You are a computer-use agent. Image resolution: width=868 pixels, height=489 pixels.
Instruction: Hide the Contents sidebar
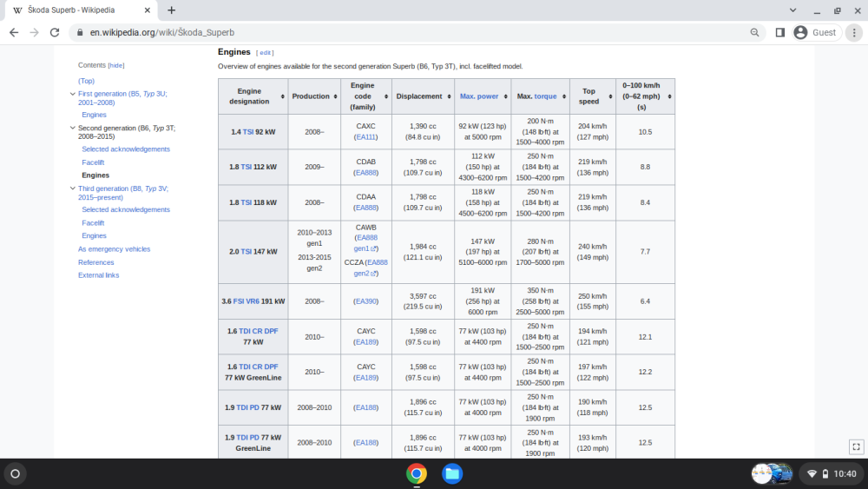coord(116,65)
